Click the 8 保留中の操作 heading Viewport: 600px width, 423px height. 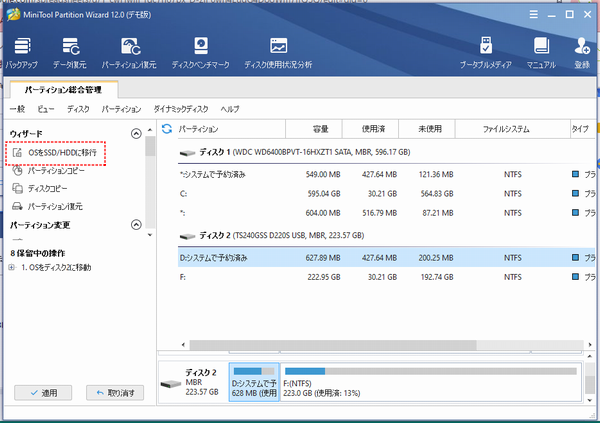coord(38,253)
